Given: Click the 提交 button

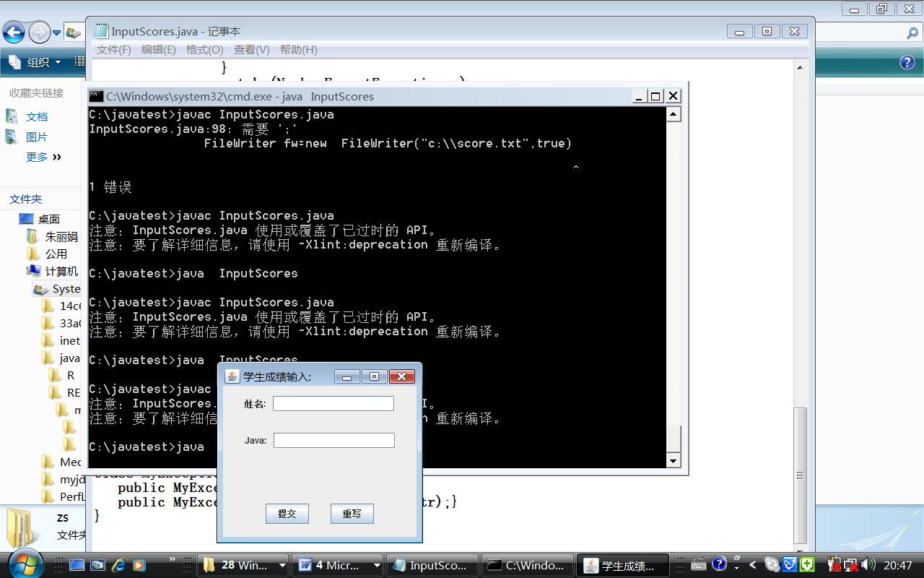Looking at the screenshot, I should tap(287, 514).
